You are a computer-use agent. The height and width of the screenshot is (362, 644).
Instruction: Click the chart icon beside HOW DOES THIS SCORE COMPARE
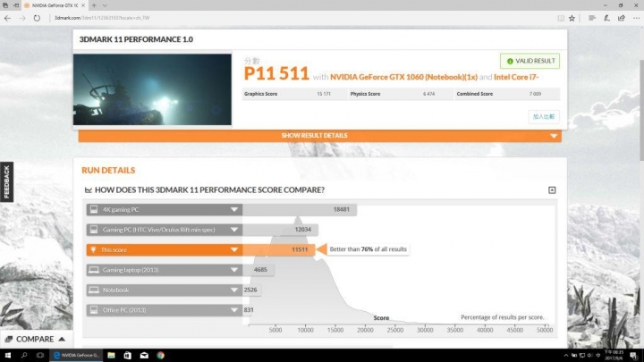tap(89, 190)
